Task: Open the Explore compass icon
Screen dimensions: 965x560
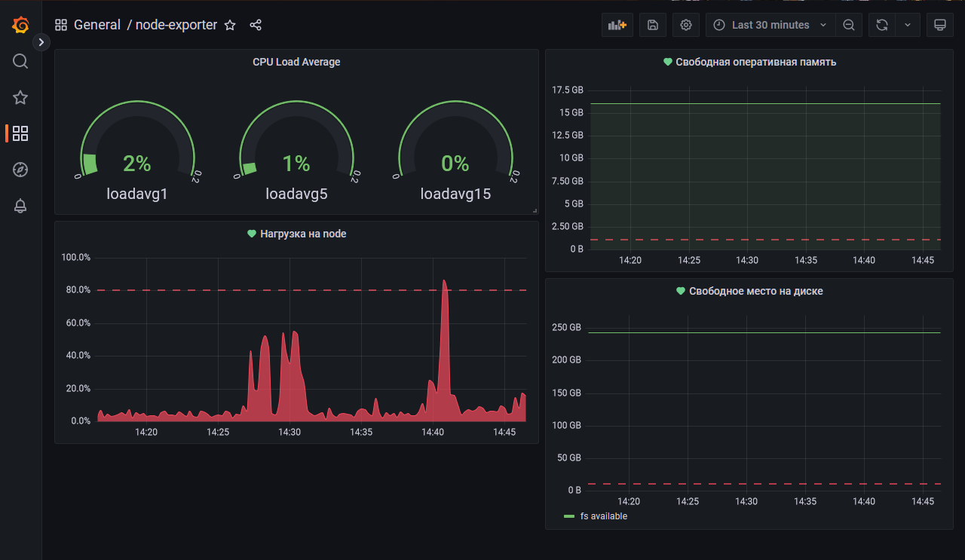Action: point(20,170)
